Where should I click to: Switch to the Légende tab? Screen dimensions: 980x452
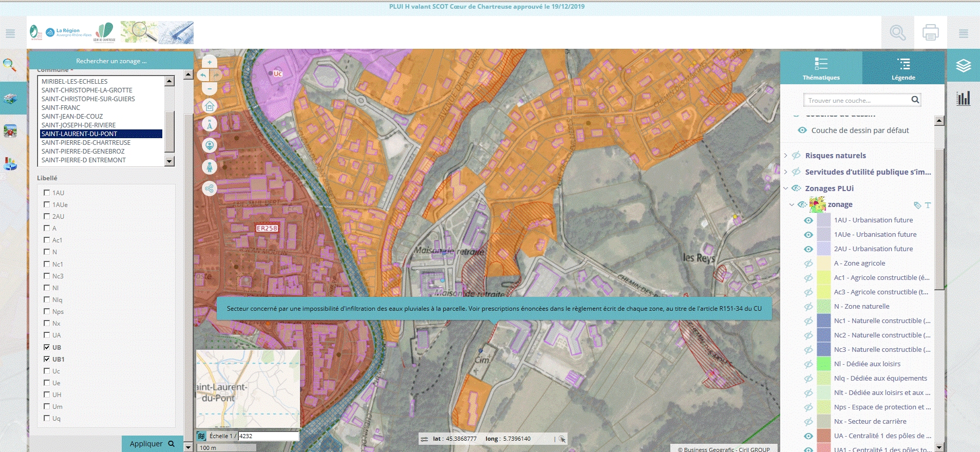point(903,68)
